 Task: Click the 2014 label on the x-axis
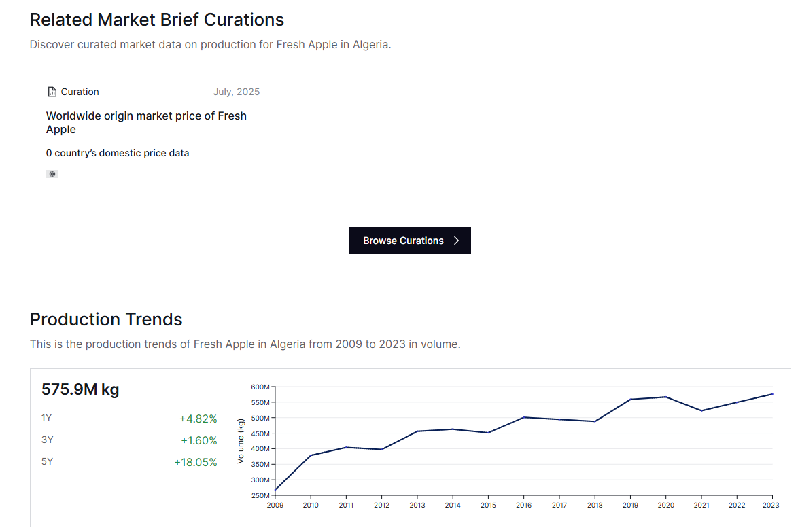(453, 506)
